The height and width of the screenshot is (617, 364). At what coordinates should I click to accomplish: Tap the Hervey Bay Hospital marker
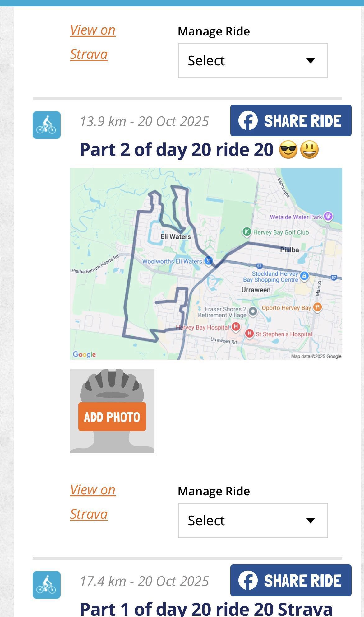[x=236, y=327]
